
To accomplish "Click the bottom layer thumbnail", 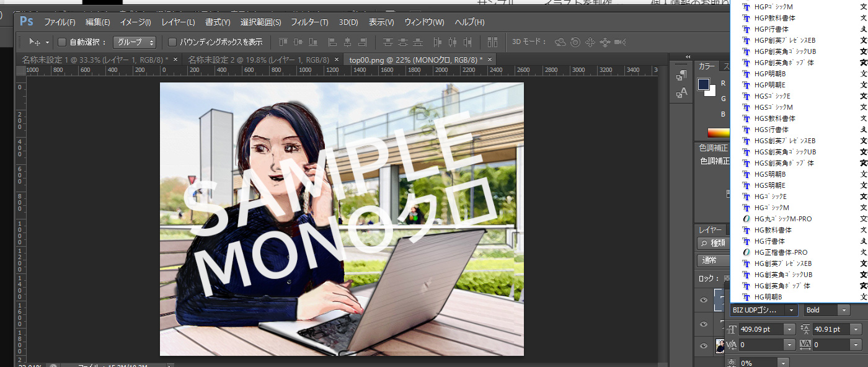I will click(721, 346).
